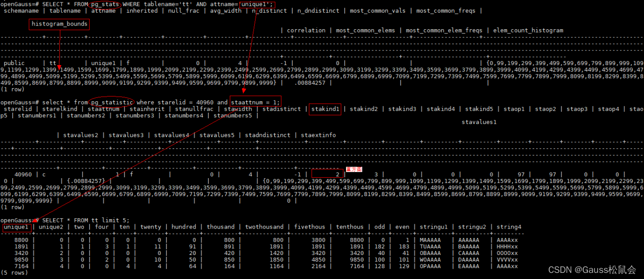
Task: Click the n_dndistinct column header
Action: coord(318,11)
